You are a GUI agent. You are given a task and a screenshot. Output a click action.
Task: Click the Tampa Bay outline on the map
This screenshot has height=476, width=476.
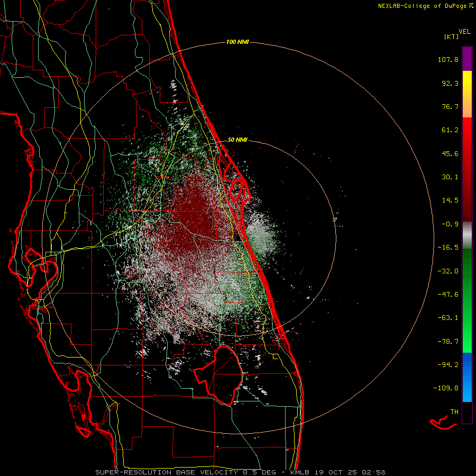[41, 267]
